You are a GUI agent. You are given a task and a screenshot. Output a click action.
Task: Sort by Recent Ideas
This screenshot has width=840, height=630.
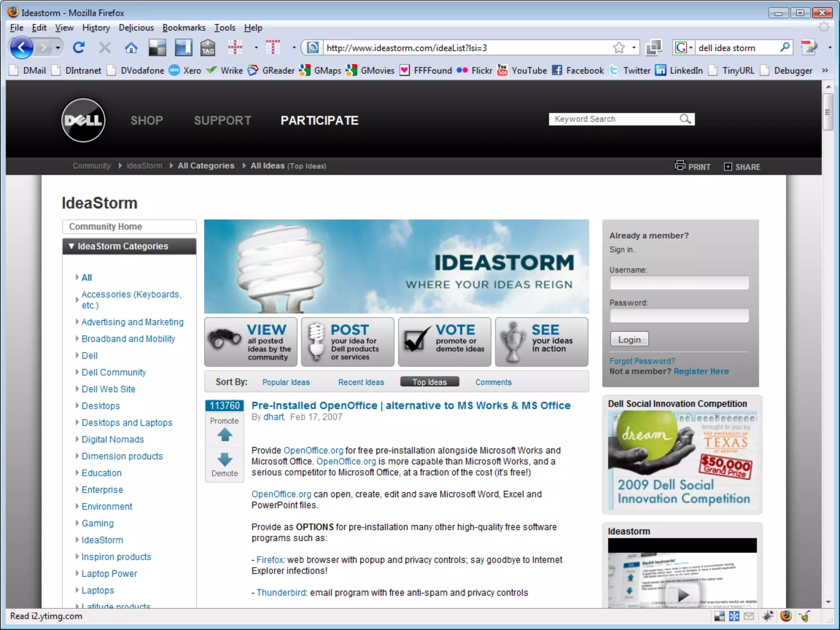point(361,382)
